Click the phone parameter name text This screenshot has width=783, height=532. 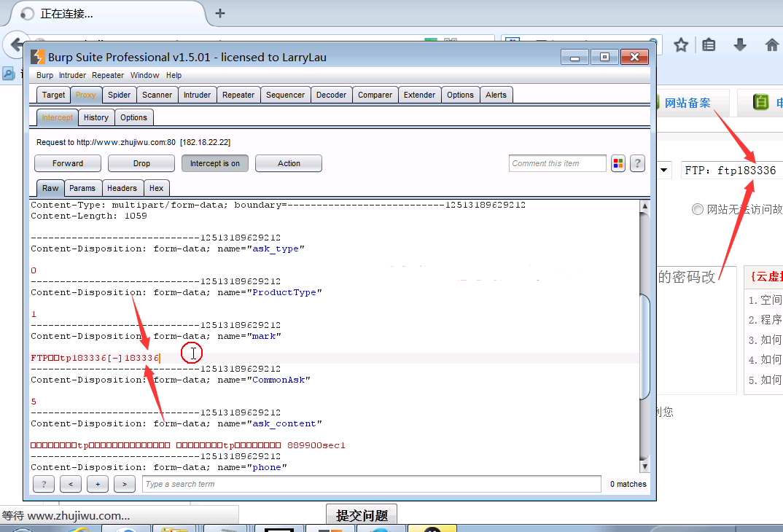[267, 468]
